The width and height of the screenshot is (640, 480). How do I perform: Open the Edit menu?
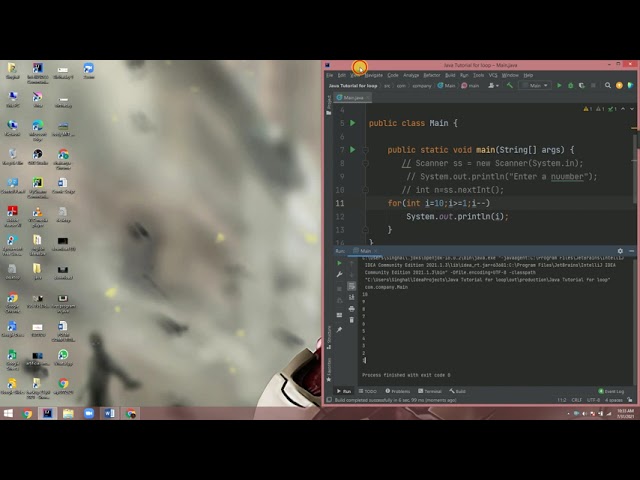pyautogui.click(x=342, y=75)
